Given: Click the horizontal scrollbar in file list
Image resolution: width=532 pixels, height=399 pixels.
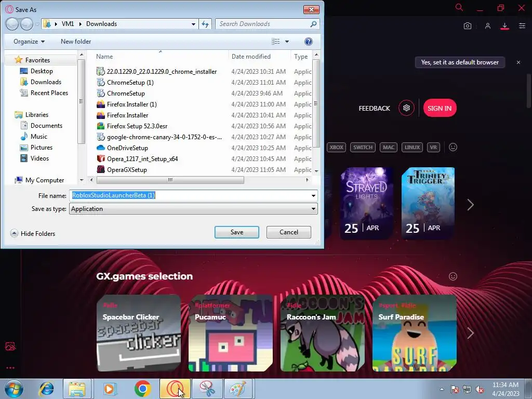Looking at the screenshot, I should [170, 180].
